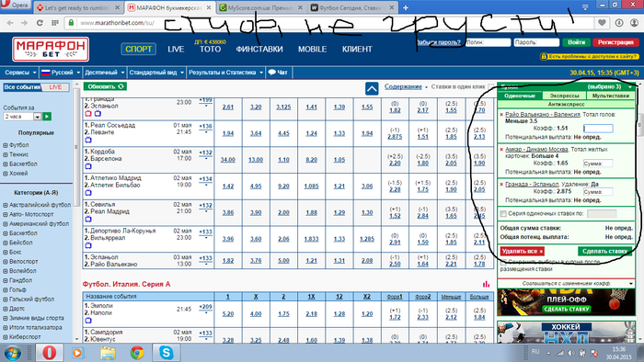Remove the Granada - Espanyol bet with red X
The width and height of the screenshot is (644, 362).
tap(501, 185)
